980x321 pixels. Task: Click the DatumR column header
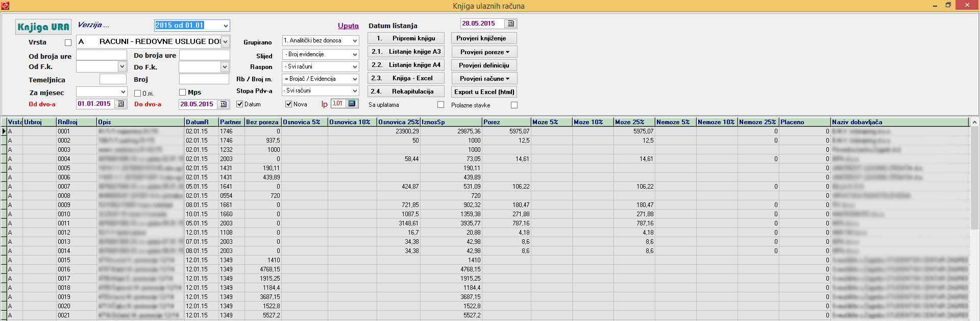[x=202, y=122]
